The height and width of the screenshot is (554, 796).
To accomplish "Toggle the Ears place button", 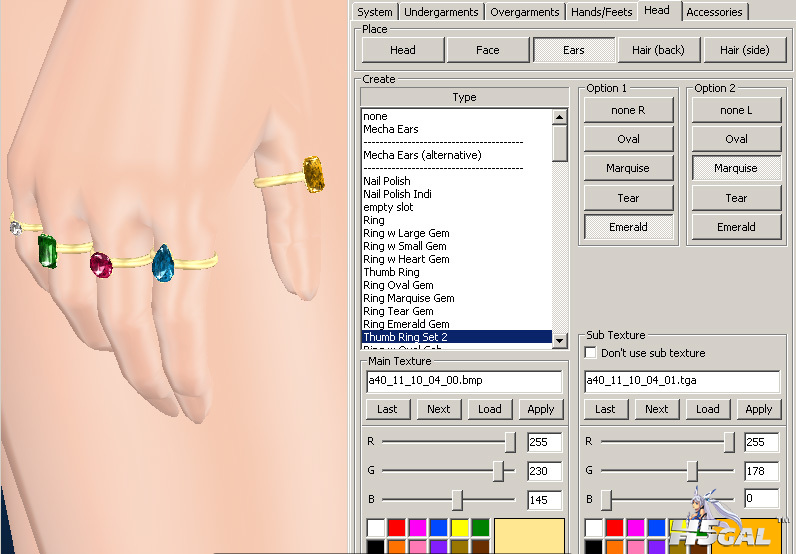I will tap(574, 50).
